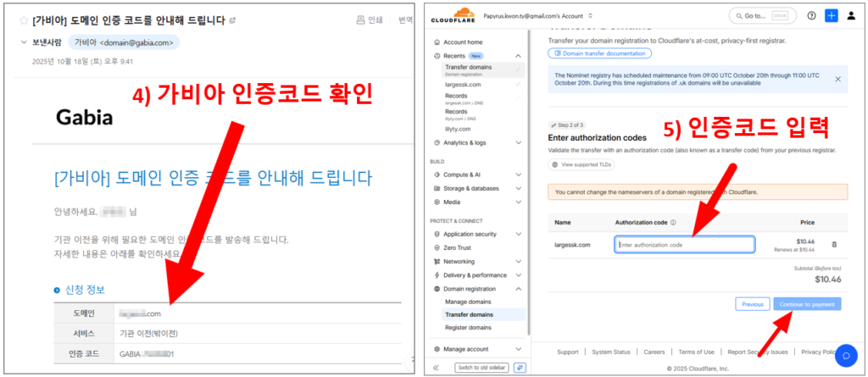Image resolution: width=868 pixels, height=377 pixels.
Task: Click the blue plus add button
Action: tap(831, 15)
